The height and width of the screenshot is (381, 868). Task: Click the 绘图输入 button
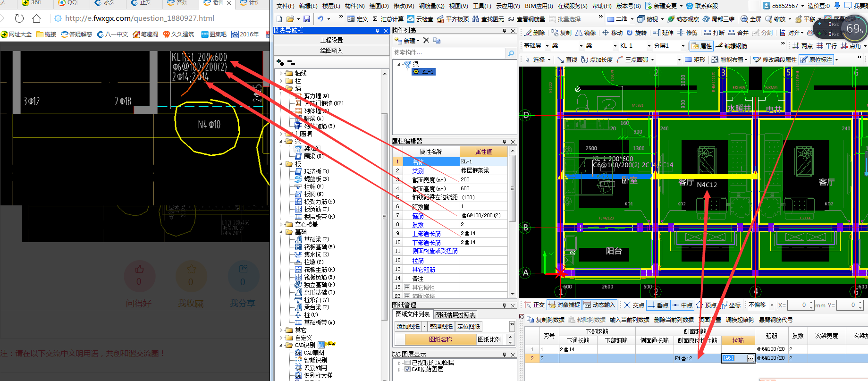tap(331, 50)
